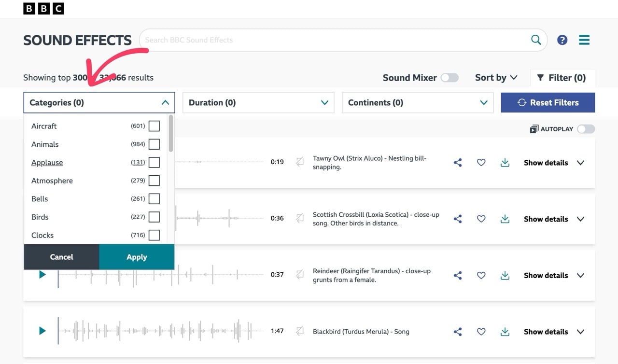Select the Filter (0) tab
Viewport: 618px width, 364px height.
tap(562, 78)
